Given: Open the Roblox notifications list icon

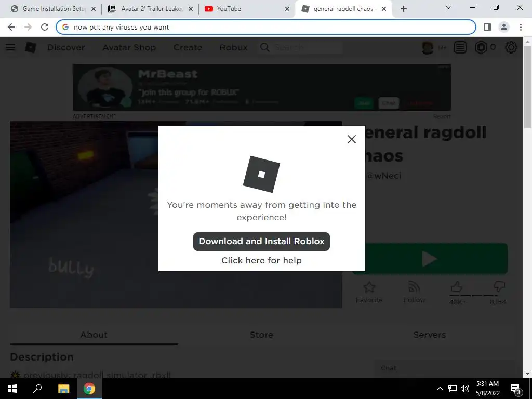Looking at the screenshot, I should coord(460,47).
